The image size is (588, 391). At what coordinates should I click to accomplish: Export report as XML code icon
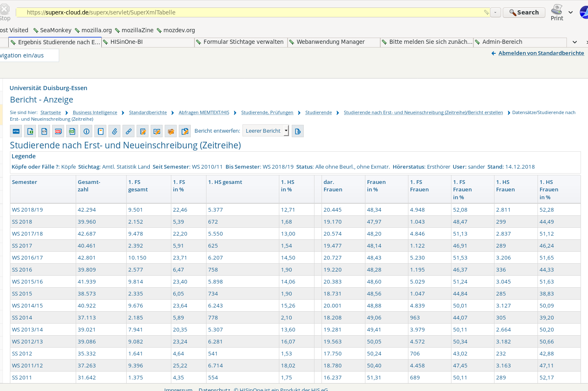[x=44, y=131]
